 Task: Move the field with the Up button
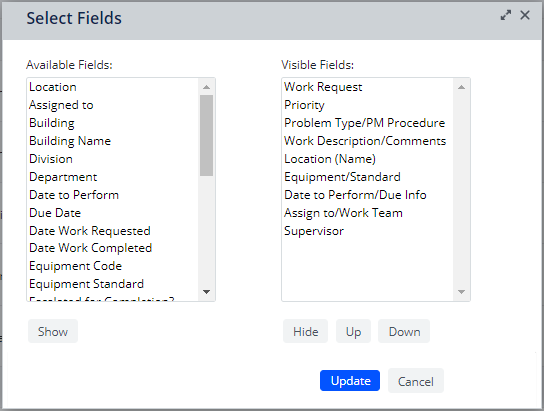[353, 332]
